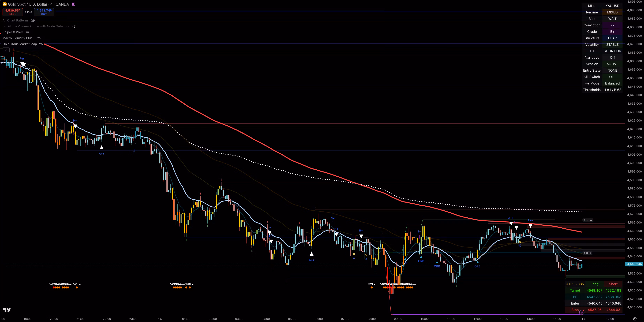
Task: Click the Long column header
Action: (x=594, y=284)
